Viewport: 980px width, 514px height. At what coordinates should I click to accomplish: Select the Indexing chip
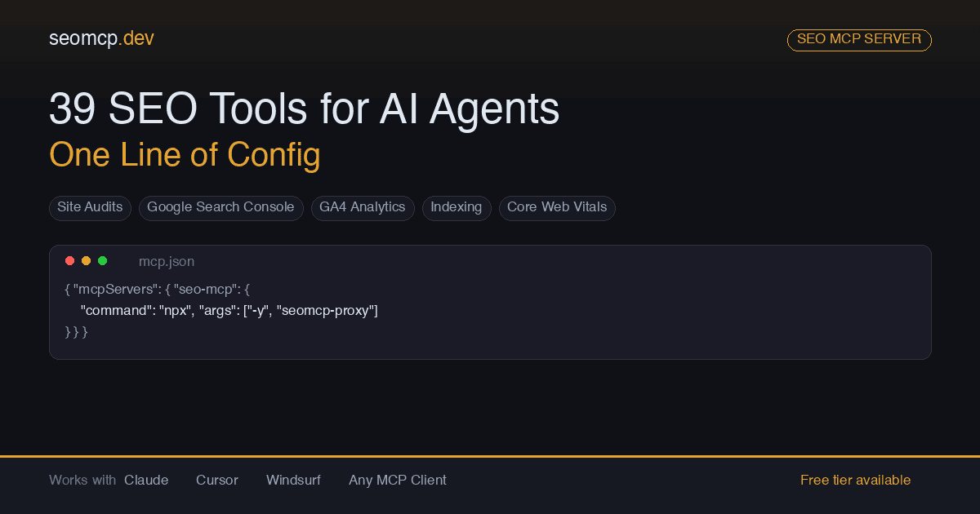click(457, 208)
